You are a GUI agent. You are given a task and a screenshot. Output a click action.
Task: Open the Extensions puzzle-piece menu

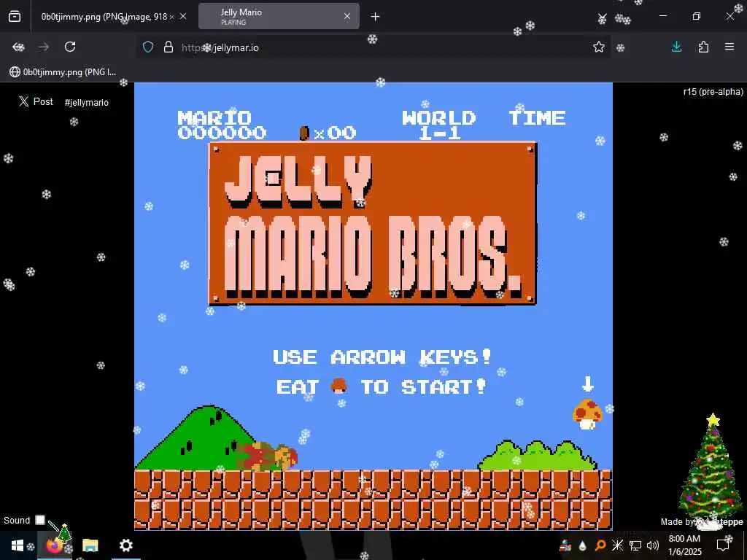pos(703,47)
